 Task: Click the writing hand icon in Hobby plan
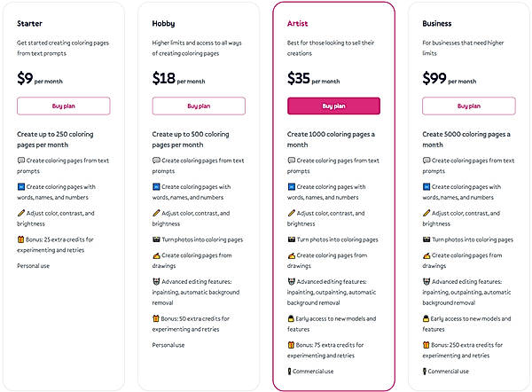[x=156, y=255]
